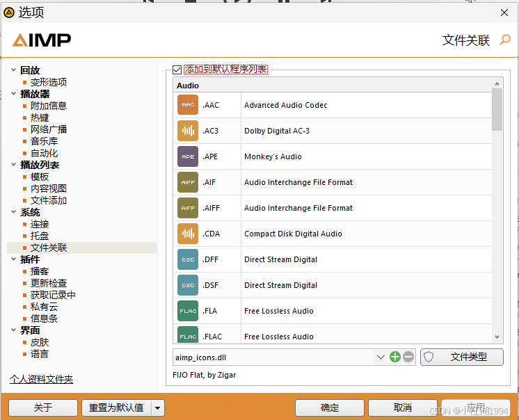Select 内容视图 in settings tree
The image size is (519, 420).
(49, 188)
